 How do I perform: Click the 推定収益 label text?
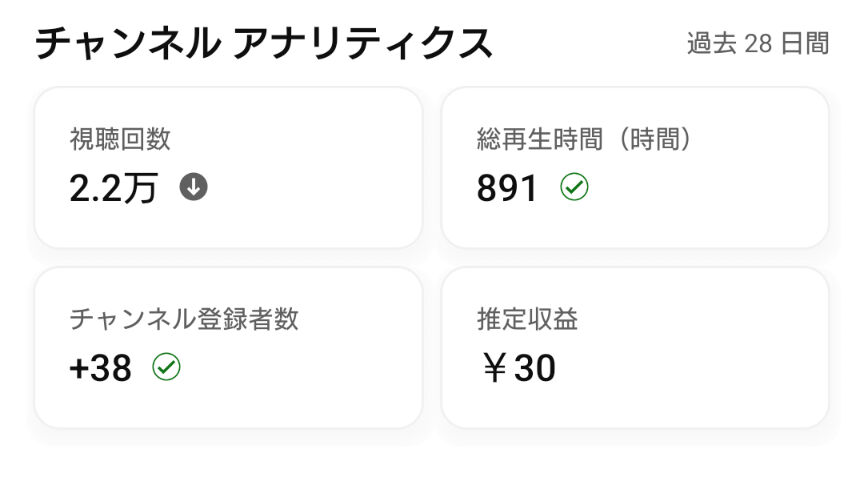coord(527,319)
